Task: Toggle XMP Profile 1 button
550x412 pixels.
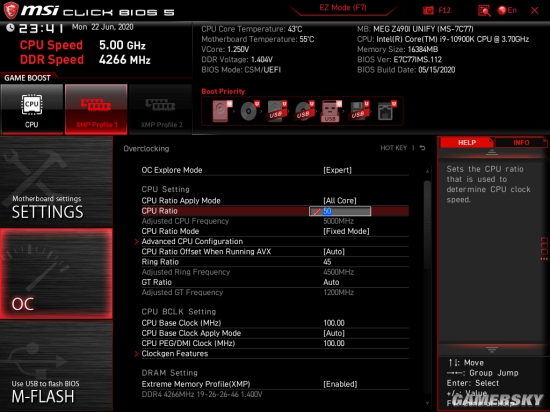Action: pyautogui.click(x=96, y=109)
